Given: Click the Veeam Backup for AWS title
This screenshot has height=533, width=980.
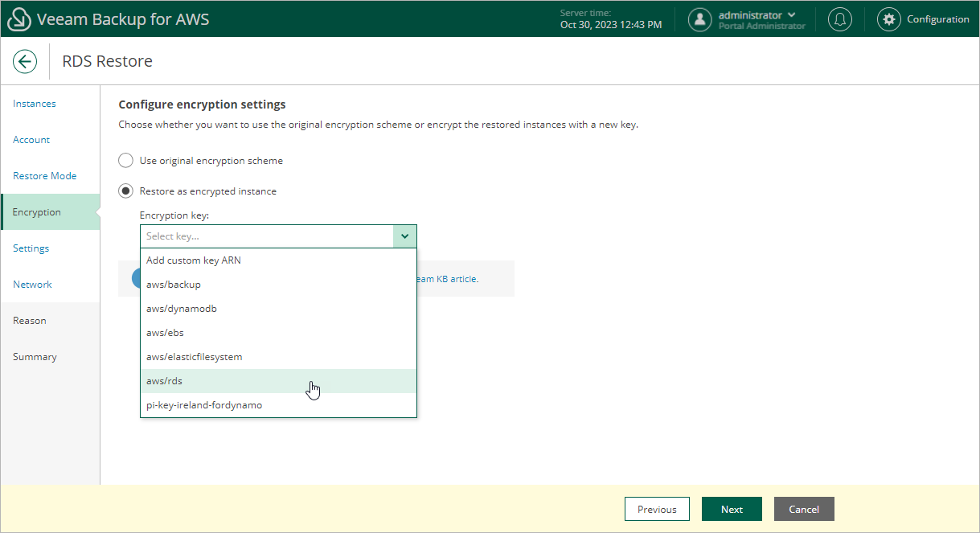Looking at the screenshot, I should pos(123,19).
